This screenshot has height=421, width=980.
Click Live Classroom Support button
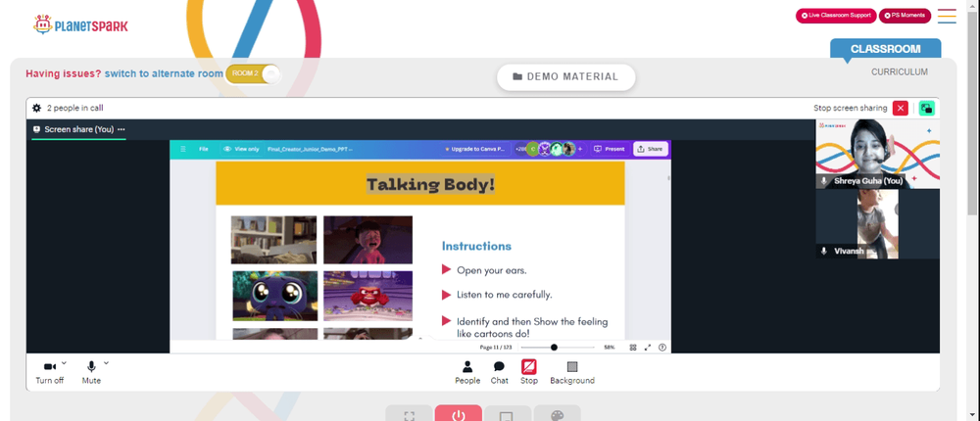(x=836, y=16)
